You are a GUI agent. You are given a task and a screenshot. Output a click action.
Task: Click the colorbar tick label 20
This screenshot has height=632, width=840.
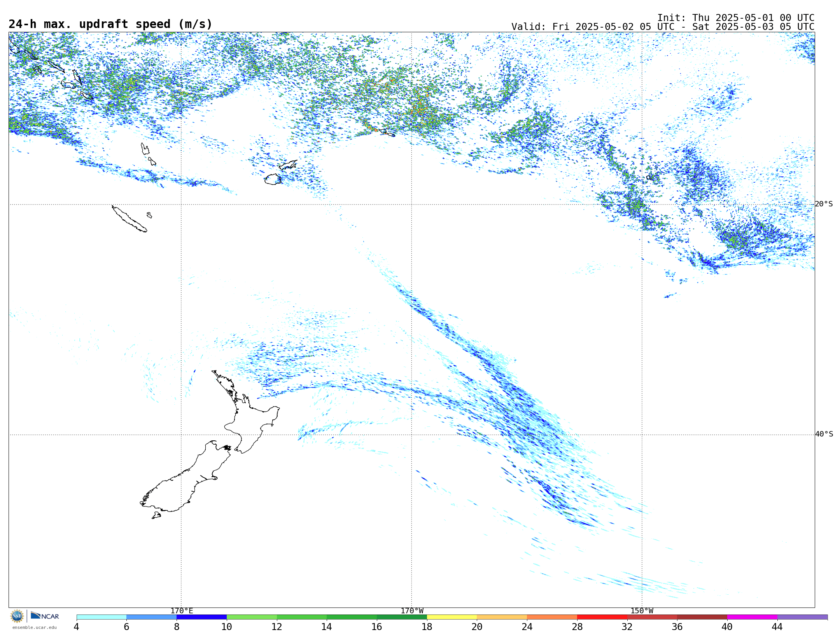click(477, 627)
